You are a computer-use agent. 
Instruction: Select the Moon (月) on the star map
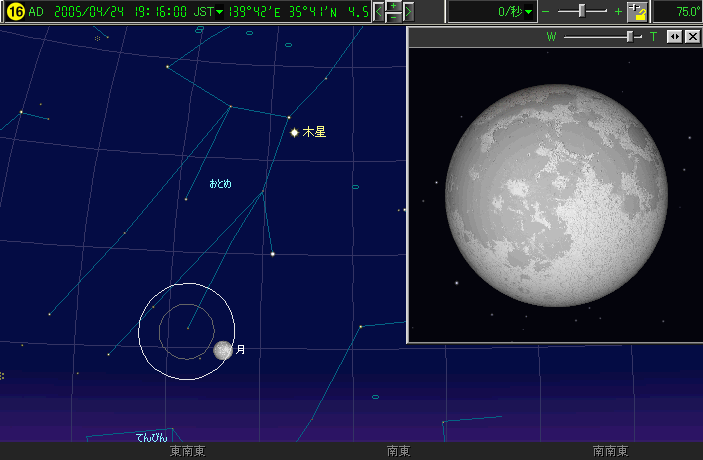coord(223,350)
